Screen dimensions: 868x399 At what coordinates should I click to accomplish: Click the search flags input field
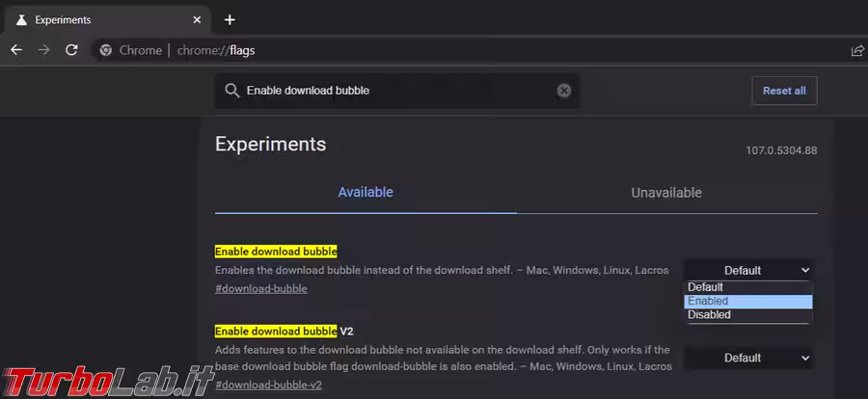tap(395, 91)
